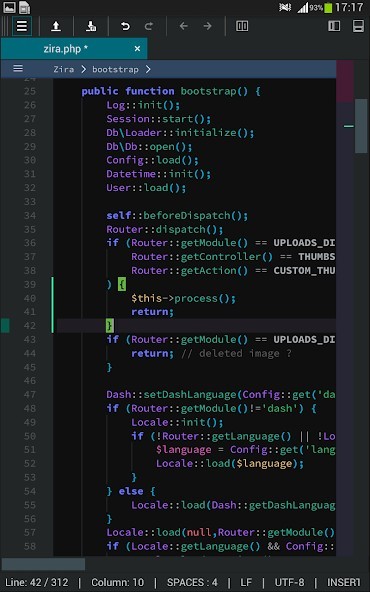The width and height of the screenshot is (370, 592).
Task: Expand the chevron after bootstrap breadcrumb
Action: click(x=148, y=69)
